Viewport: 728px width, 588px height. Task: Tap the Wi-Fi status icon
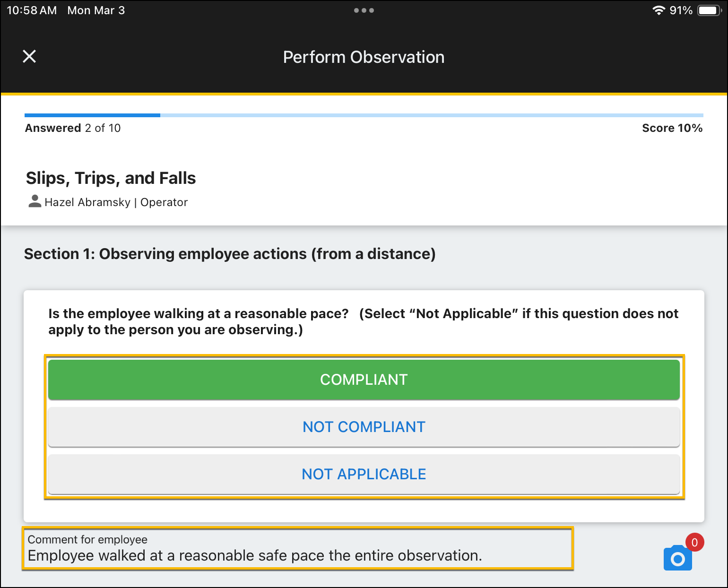point(659,10)
